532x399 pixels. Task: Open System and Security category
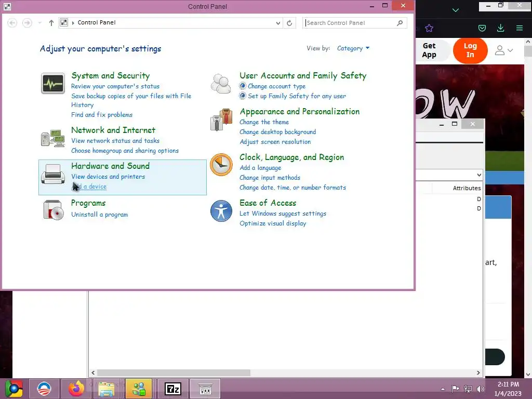click(x=110, y=76)
